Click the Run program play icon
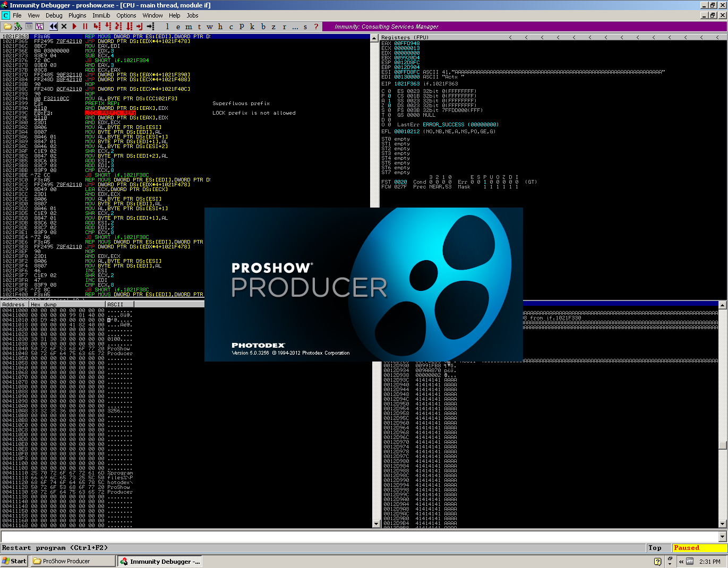The width and height of the screenshot is (728, 568). click(74, 27)
